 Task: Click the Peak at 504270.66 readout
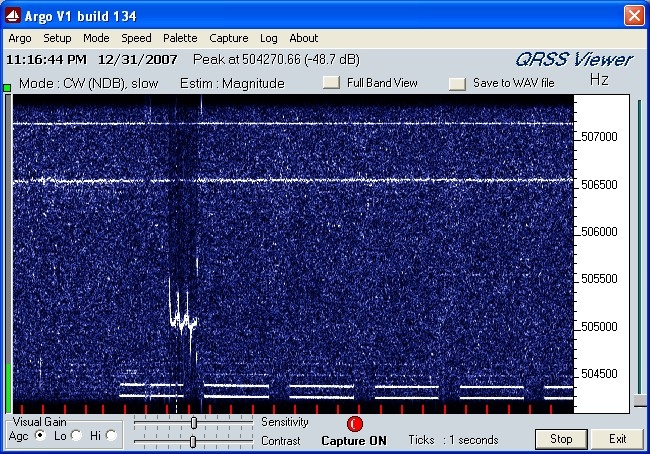[276, 60]
